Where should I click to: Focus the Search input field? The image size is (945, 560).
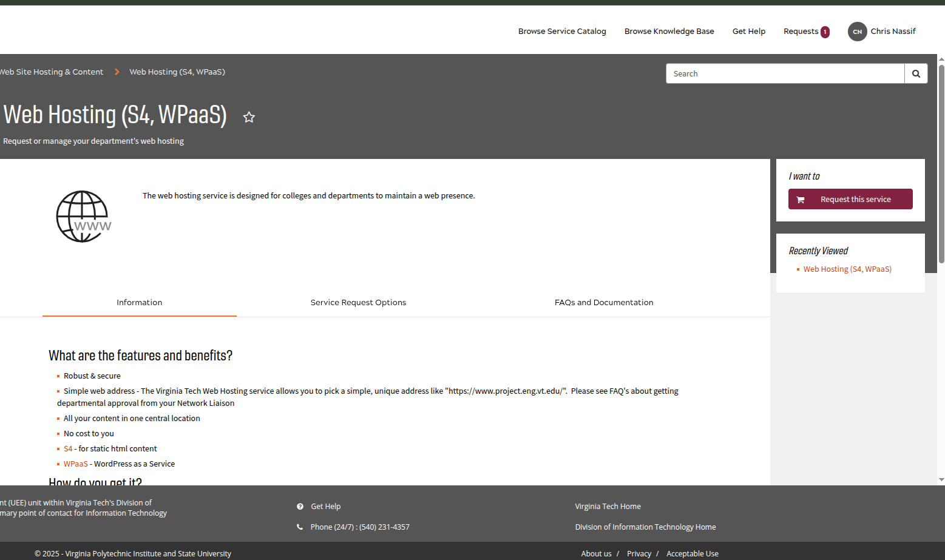tap(785, 73)
